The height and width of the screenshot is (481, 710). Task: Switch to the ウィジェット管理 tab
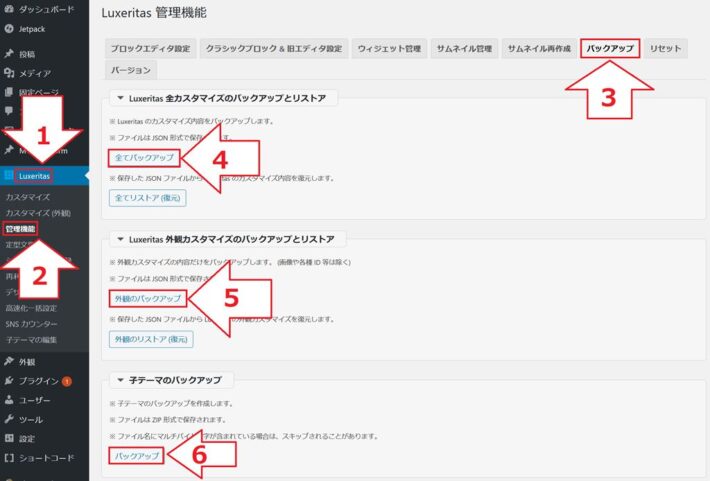pos(389,48)
